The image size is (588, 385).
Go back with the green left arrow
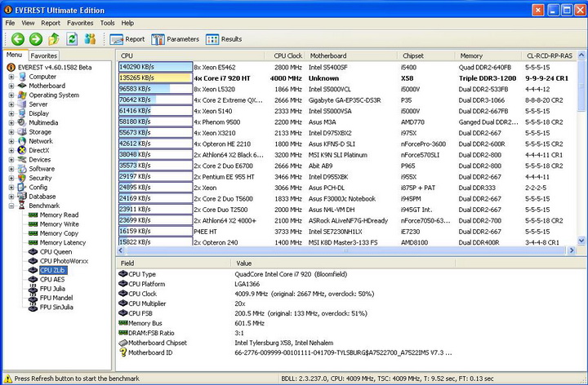pos(18,39)
